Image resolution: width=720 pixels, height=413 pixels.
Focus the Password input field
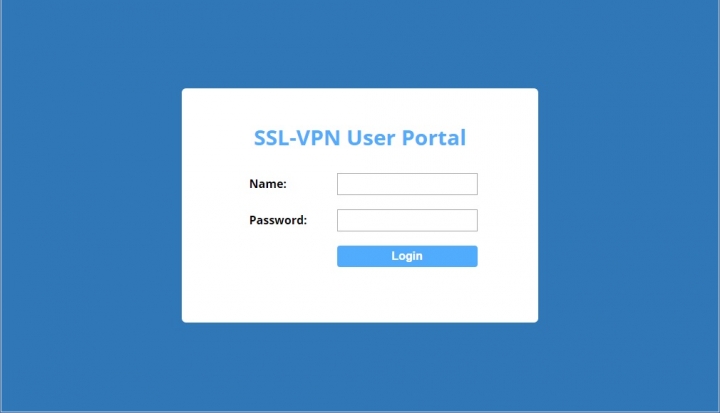point(407,220)
